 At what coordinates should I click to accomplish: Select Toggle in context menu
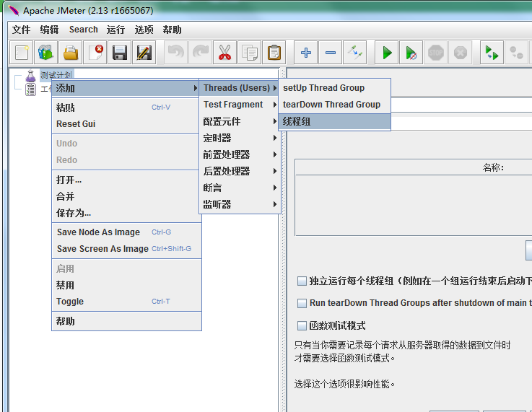(126, 302)
